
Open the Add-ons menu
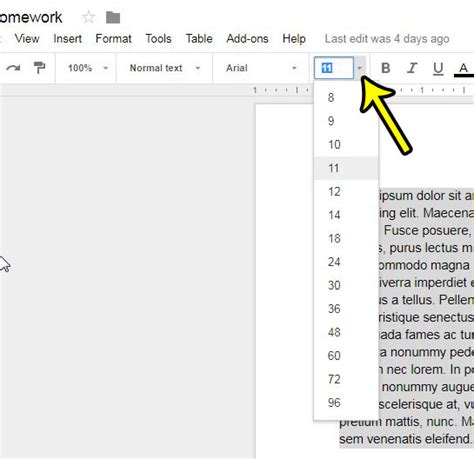pos(247,39)
